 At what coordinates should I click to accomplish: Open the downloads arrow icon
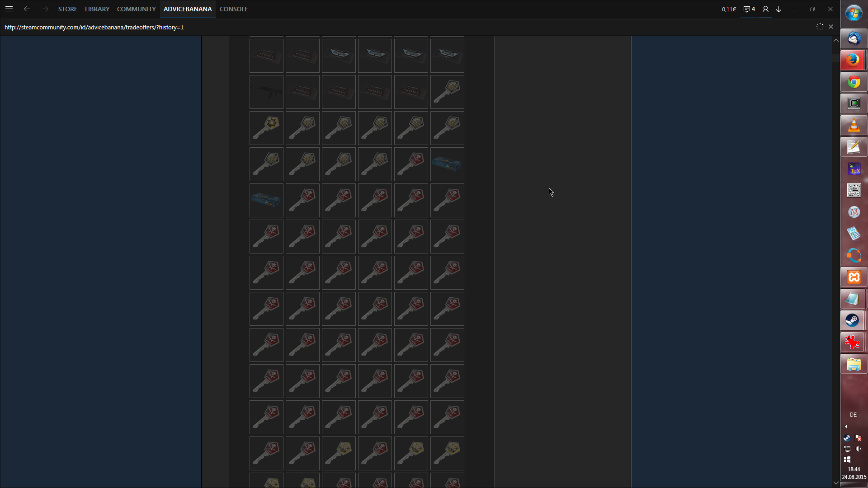coord(779,9)
